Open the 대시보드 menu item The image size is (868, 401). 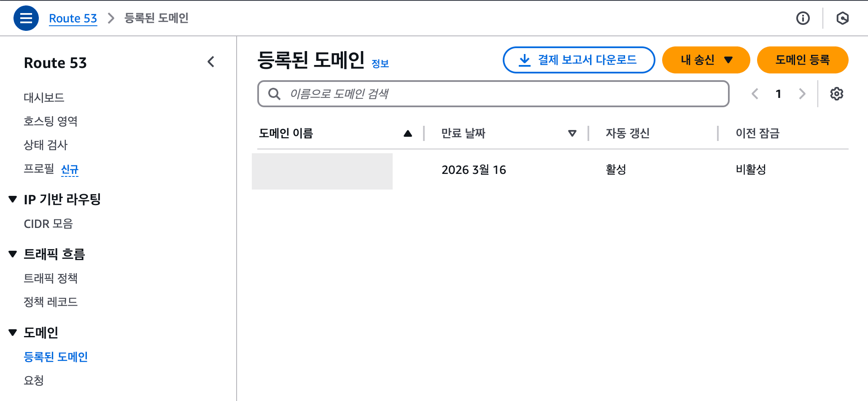44,97
